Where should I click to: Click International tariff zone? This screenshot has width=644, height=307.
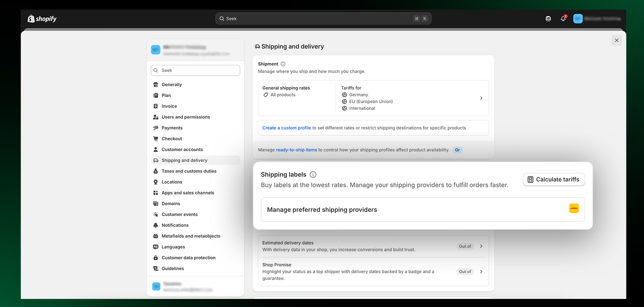[x=358, y=108]
